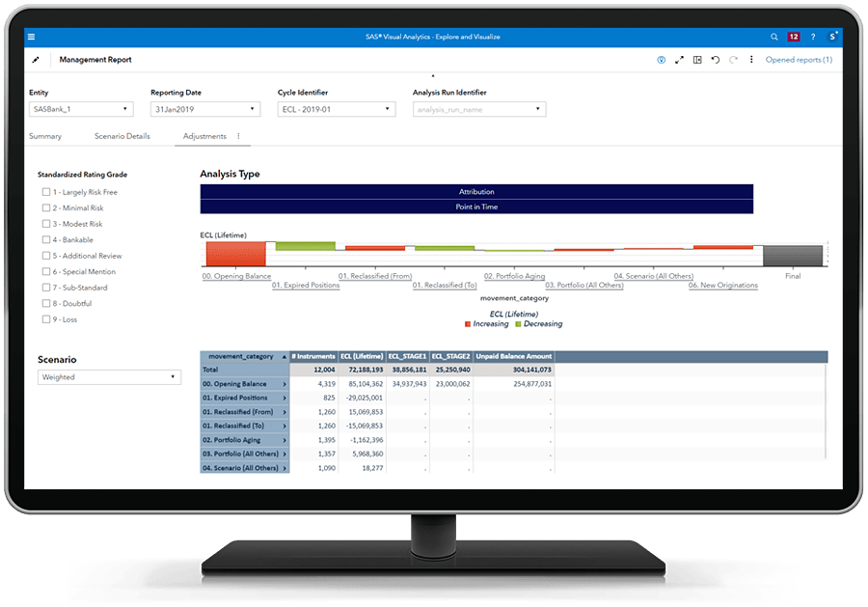This screenshot has width=868, height=607.
Task: Open the Entity dropdown SASBank_1
Action: [x=81, y=109]
